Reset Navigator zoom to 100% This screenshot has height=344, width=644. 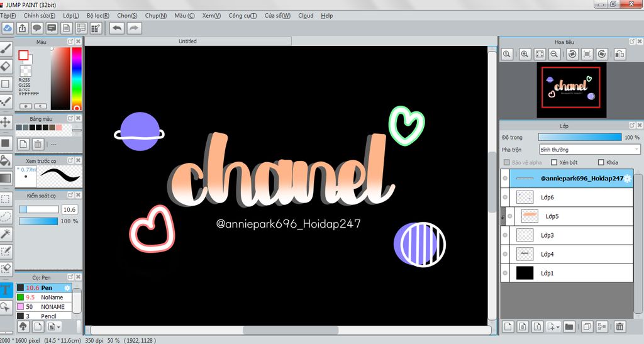click(x=507, y=54)
